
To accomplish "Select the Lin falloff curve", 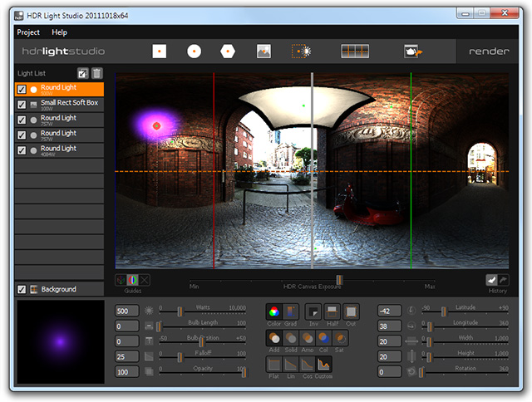I will tap(290, 365).
